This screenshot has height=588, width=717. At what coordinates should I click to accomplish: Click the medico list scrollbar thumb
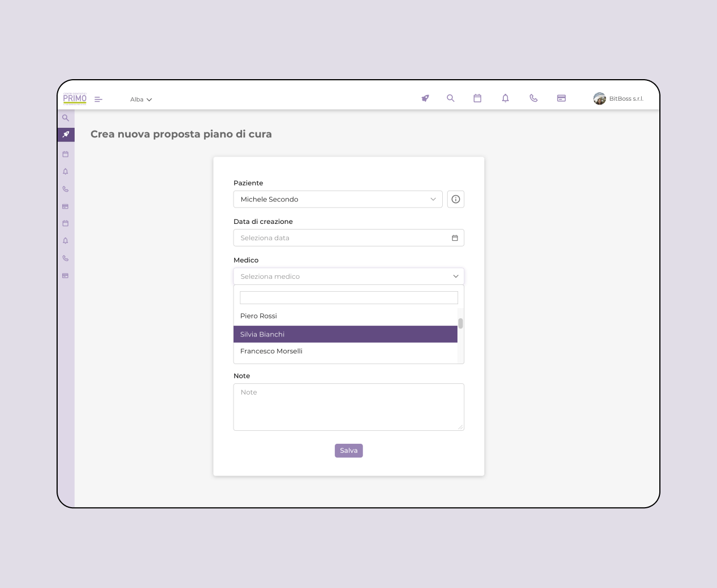tap(461, 323)
